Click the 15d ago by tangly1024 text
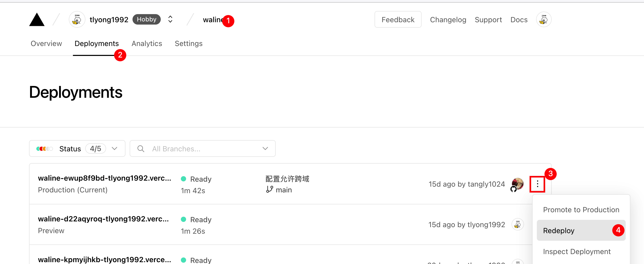The image size is (644, 264). pos(467,184)
